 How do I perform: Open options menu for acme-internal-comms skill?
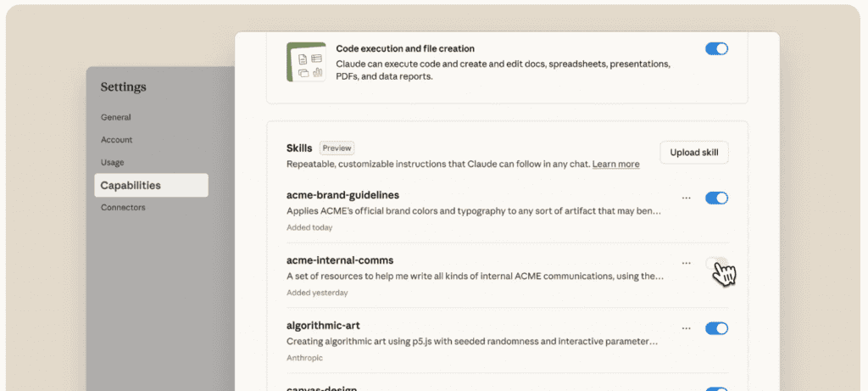[x=687, y=263]
